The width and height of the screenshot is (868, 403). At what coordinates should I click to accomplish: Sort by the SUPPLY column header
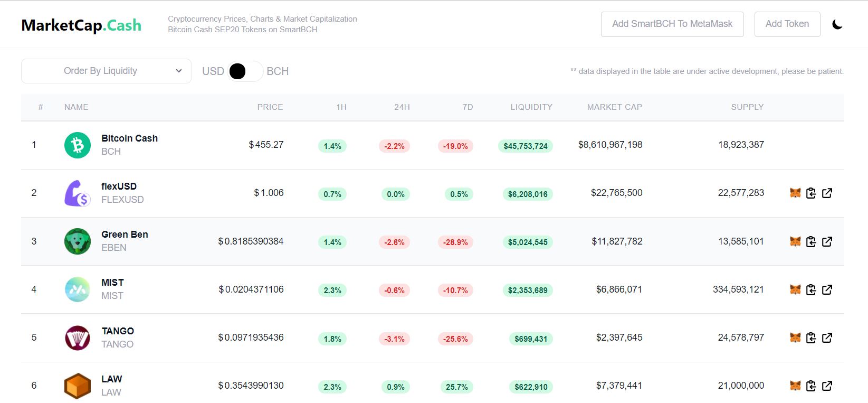tap(748, 107)
